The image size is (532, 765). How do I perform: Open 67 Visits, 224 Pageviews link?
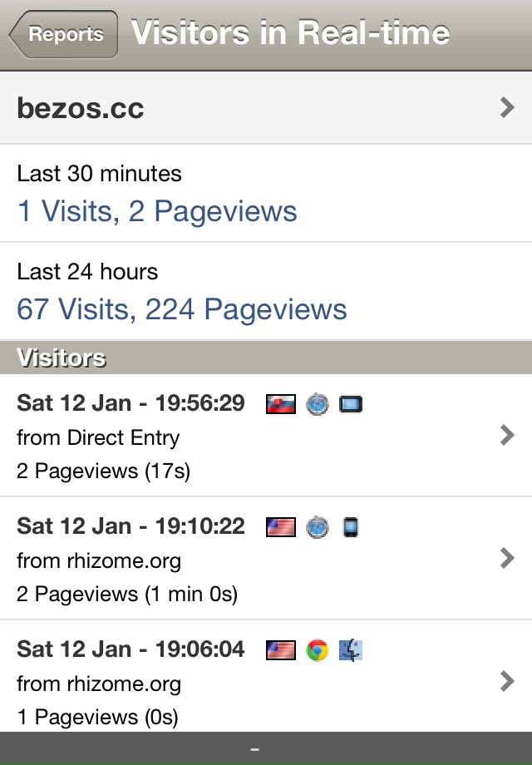point(182,309)
